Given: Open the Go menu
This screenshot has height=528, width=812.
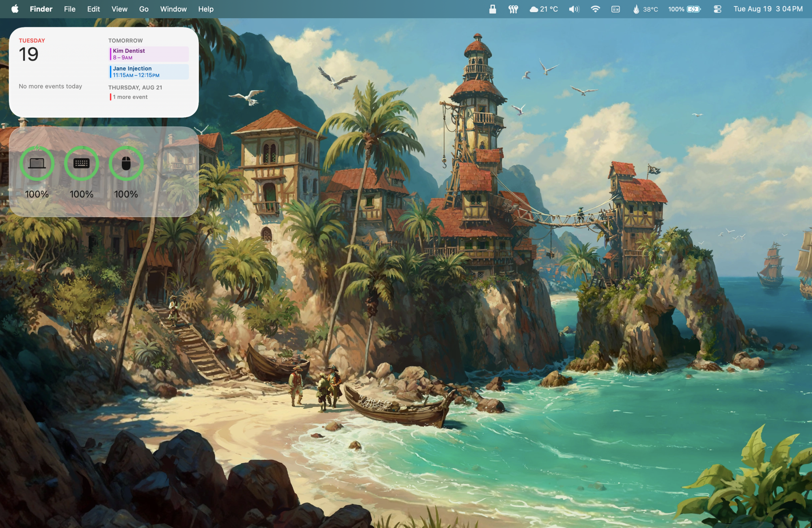Looking at the screenshot, I should coord(144,9).
